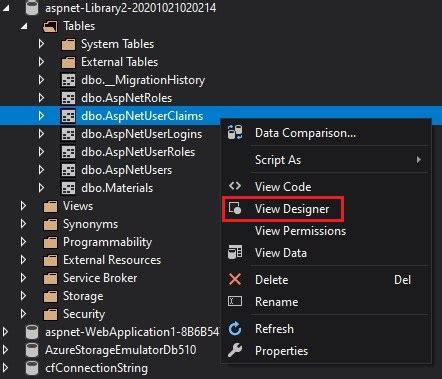
Task: Choose View Data menu entry
Action: (x=326, y=253)
